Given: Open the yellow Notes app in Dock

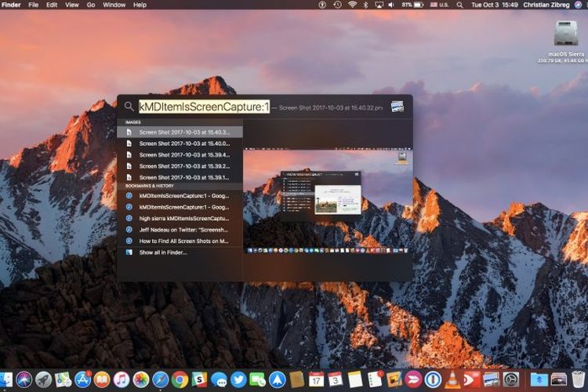Looking at the screenshot, I should click(x=354, y=380).
